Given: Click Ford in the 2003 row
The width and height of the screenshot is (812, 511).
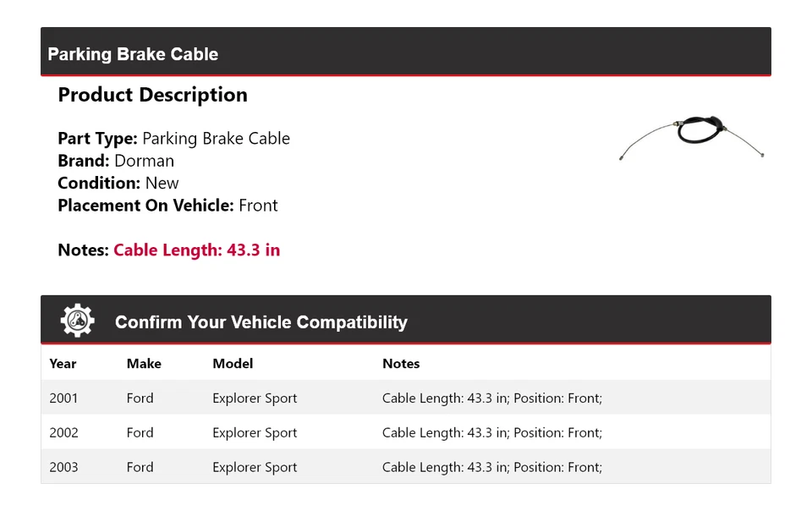Looking at the screenshot, I should 140,467.
